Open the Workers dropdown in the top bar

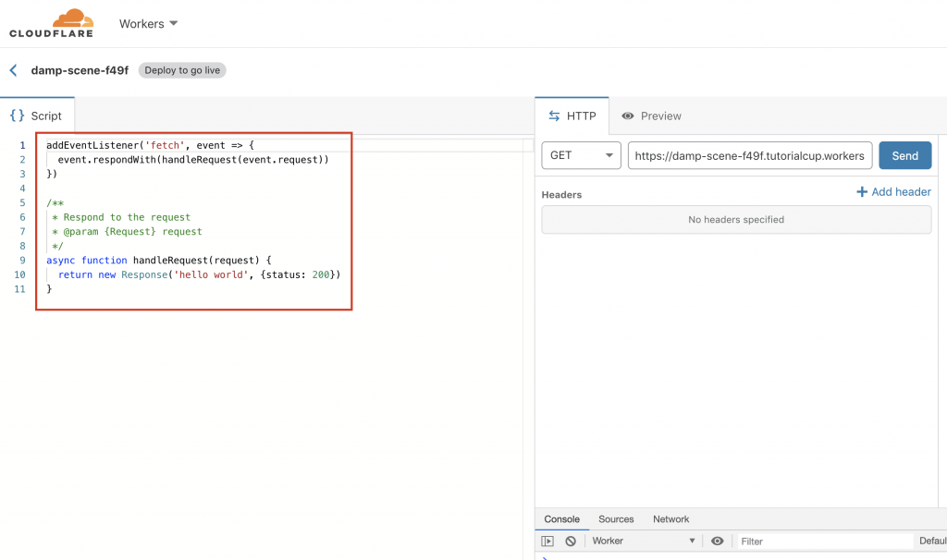click(147, 23)
